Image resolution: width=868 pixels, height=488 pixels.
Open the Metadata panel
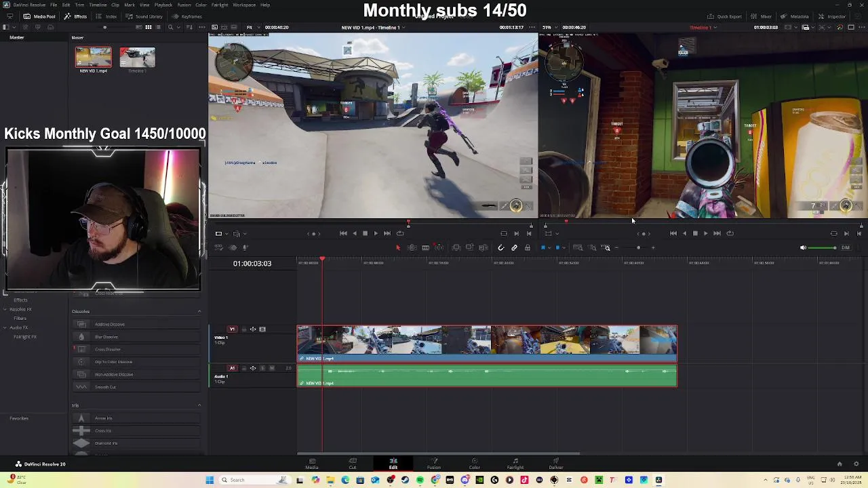(795, 16)
